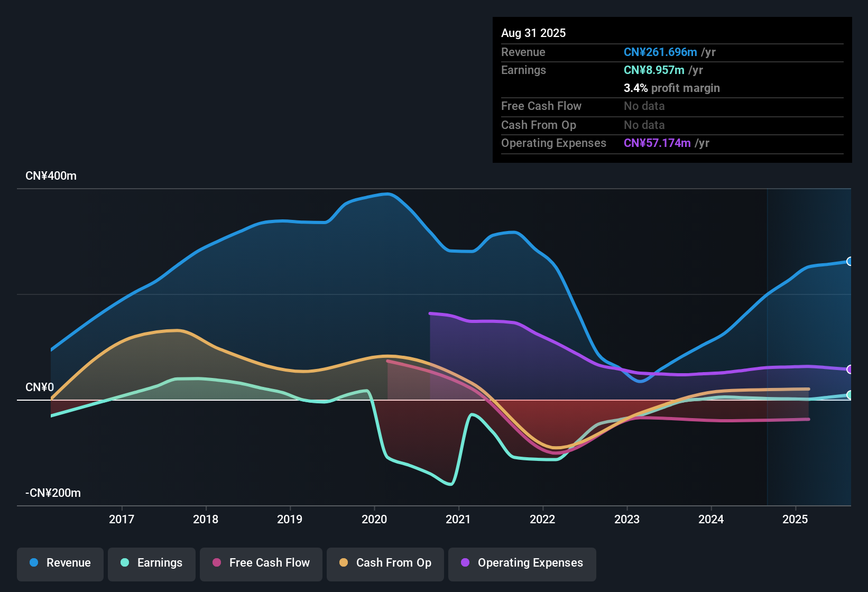Toggle the Earnings series visibility
868x592 pixels.
coord(152,563)
